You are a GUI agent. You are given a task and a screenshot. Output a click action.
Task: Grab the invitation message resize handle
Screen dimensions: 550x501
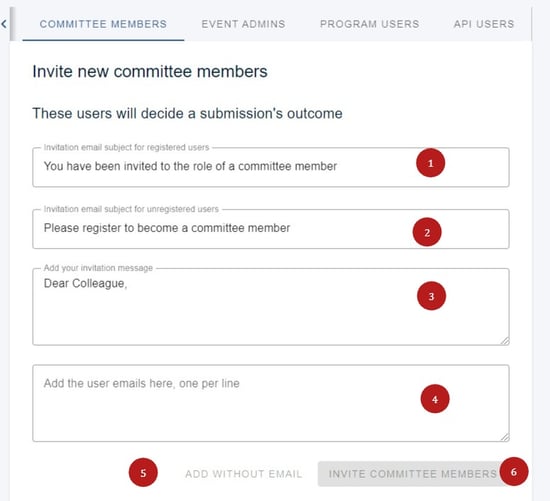(x=505, y=341)
